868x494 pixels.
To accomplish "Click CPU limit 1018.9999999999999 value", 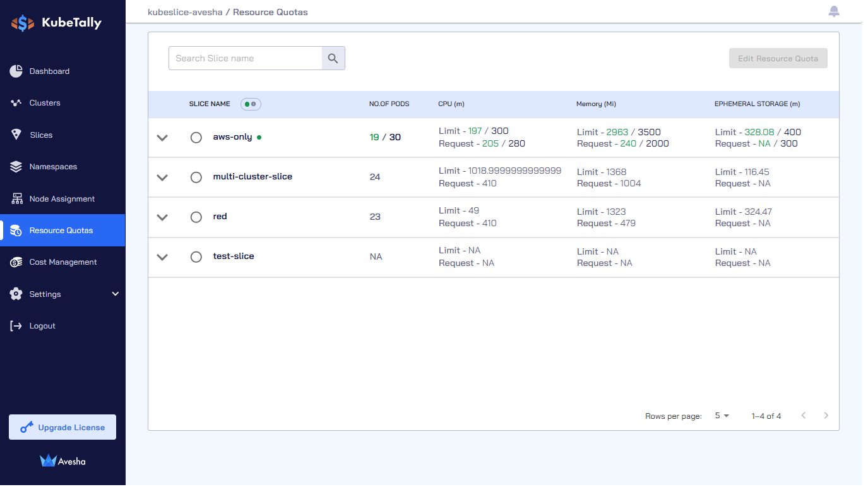I will click(x=514, y=171).
